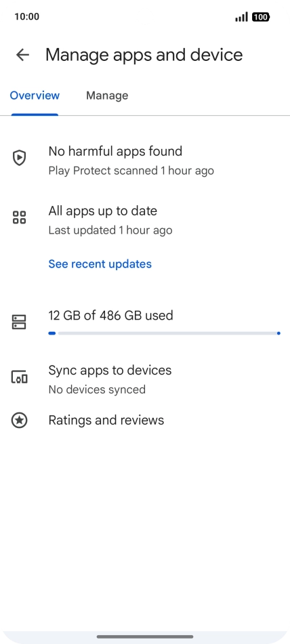
Task: Tap the apps grid icon
Action: point(19,217)
